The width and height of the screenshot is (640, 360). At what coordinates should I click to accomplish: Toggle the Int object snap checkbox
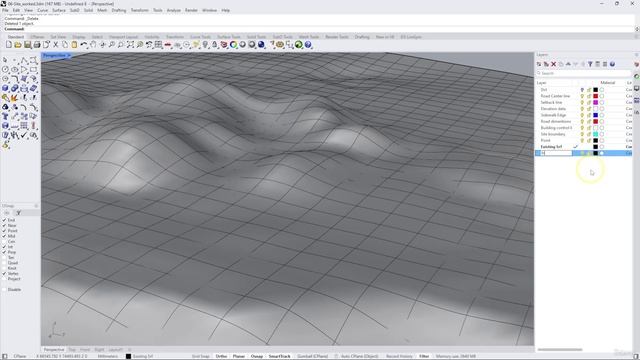(x=4, y=247)
